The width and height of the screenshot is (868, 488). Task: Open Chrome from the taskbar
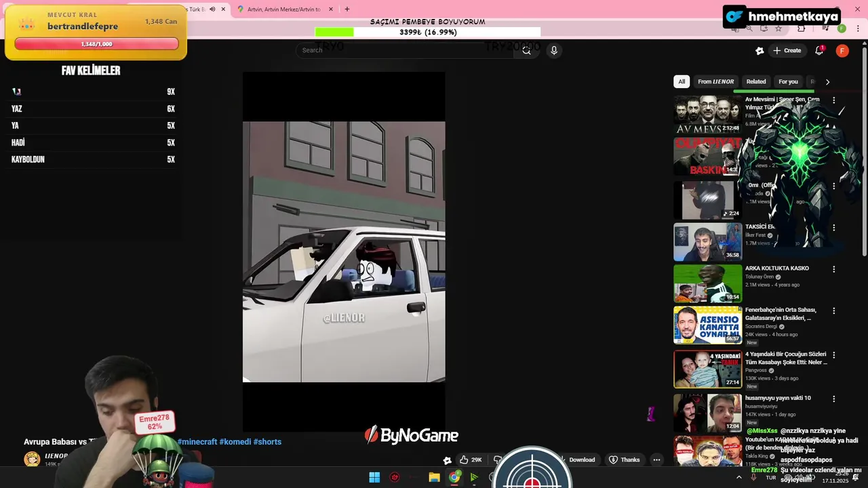[x=454, y=477]
